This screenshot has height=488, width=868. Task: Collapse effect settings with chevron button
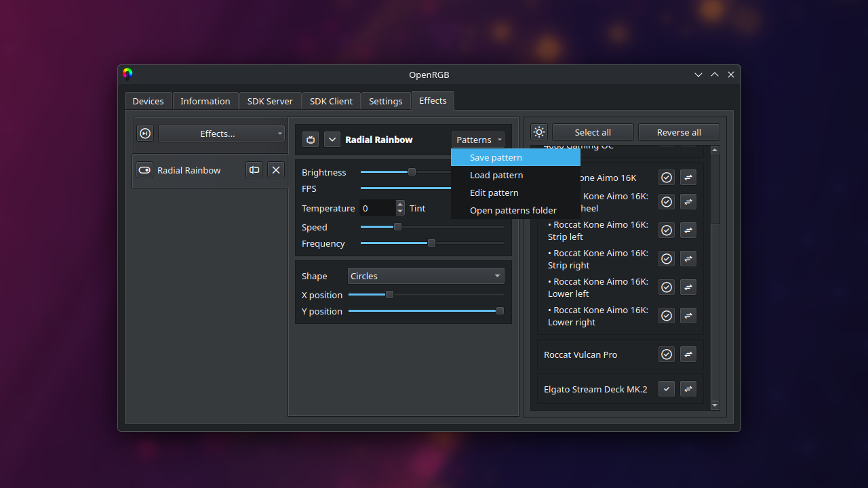332,140
